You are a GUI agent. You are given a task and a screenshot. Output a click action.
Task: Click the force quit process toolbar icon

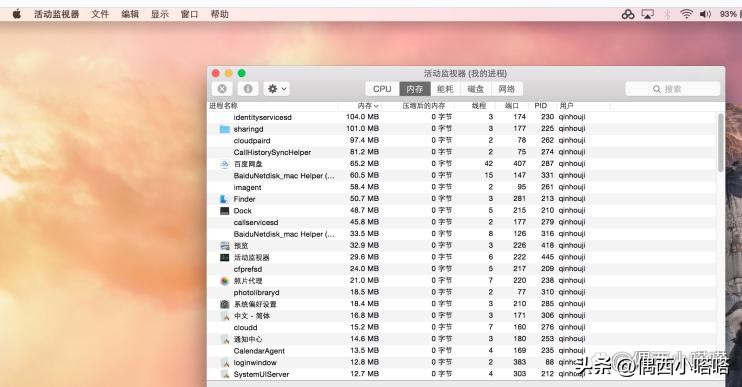pos(222,88)
